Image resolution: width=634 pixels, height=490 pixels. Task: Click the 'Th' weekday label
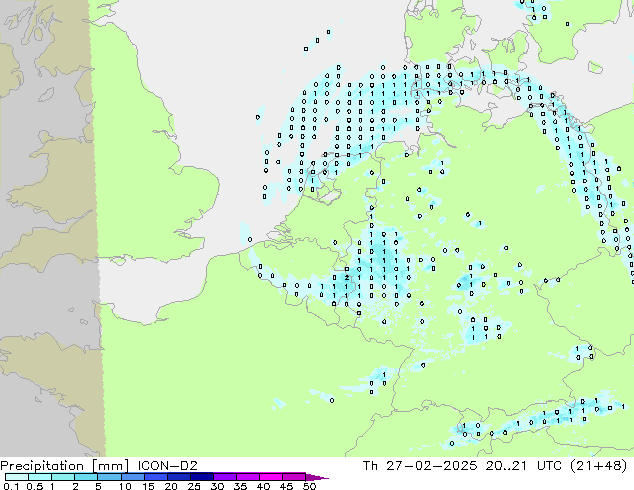coord(370,466)
